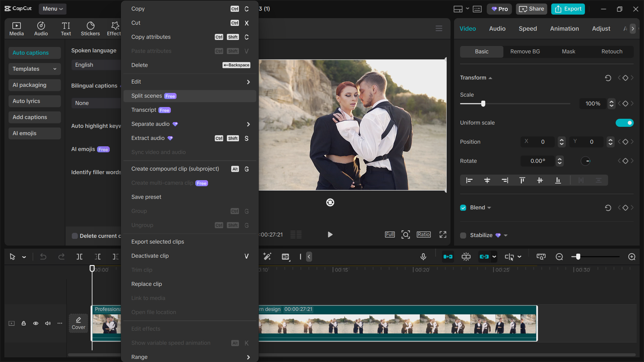Switch to the Animation tab

[564, 29]
